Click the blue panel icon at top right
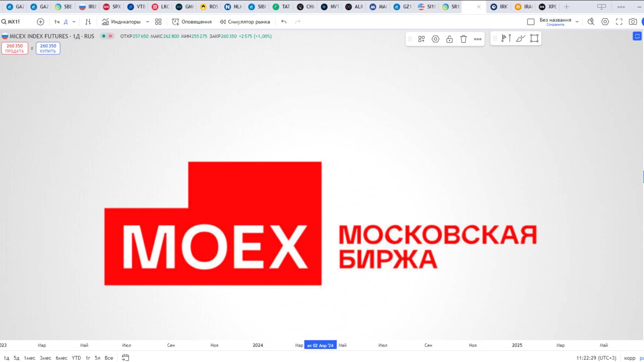Screen dimensions: 644x362 (637, 36)
